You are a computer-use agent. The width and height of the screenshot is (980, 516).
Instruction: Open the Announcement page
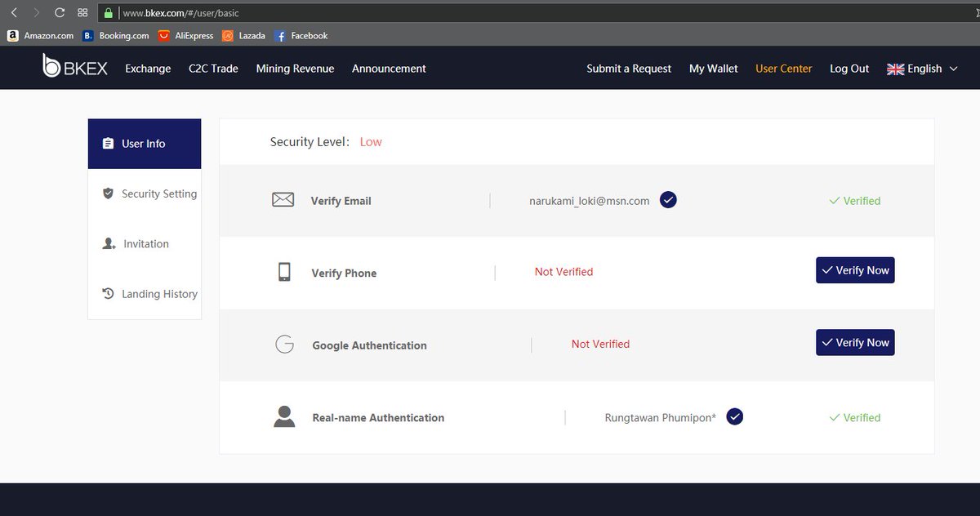[389, 69]
